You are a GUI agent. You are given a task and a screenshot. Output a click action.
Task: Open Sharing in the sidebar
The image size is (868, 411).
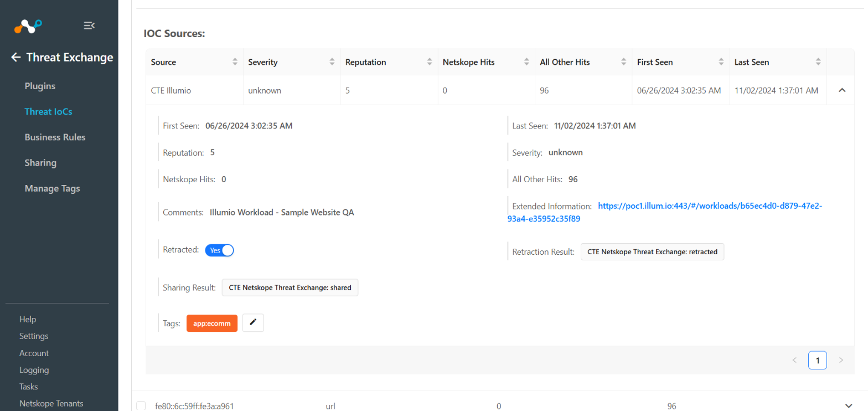coord(40,163)
